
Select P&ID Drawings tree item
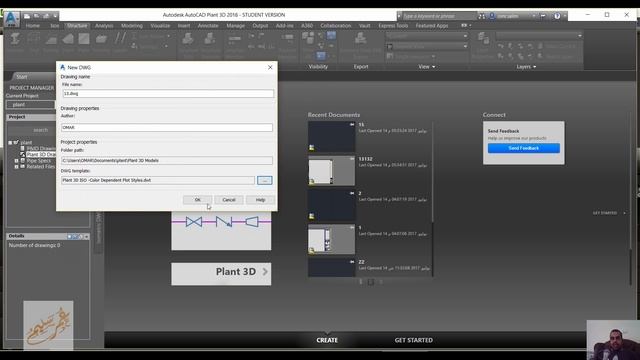[x=40, y=148]
